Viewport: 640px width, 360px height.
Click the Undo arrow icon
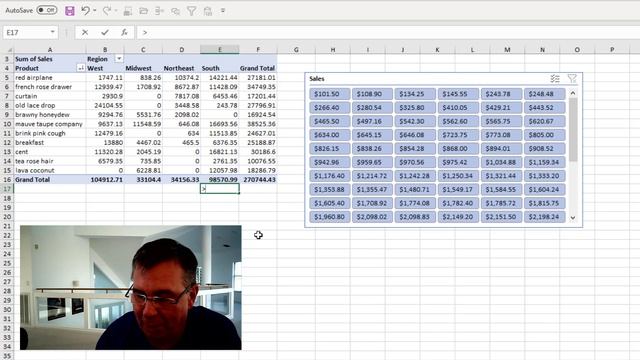click(x=85, y=11)
